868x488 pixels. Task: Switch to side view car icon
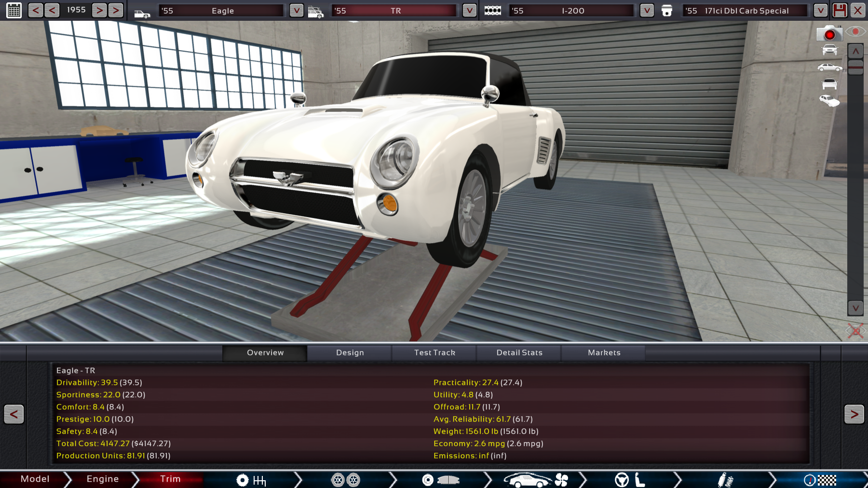[x=829, y=68]
